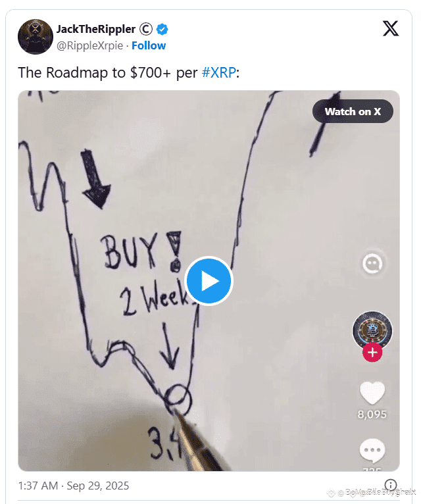Image resolution: width=421 pixels, height=504 pixels.
Task: Open comments via the speech bubble icon
Action: click(372, 450)
